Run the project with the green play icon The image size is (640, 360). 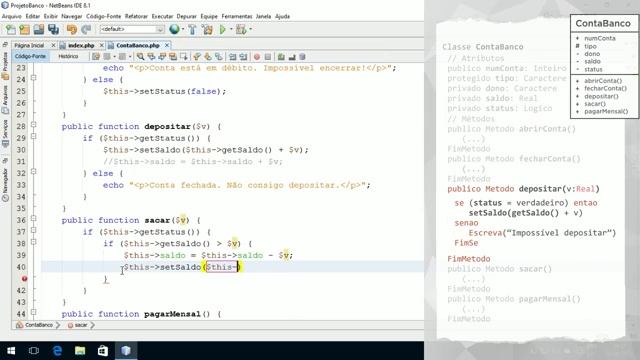pos(222,29)
